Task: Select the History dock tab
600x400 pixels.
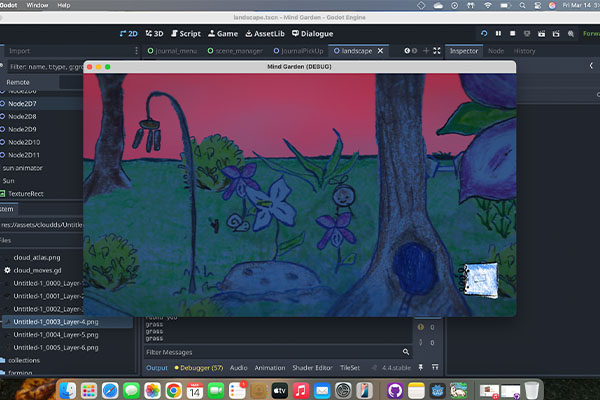Action: tap(524, 51)
